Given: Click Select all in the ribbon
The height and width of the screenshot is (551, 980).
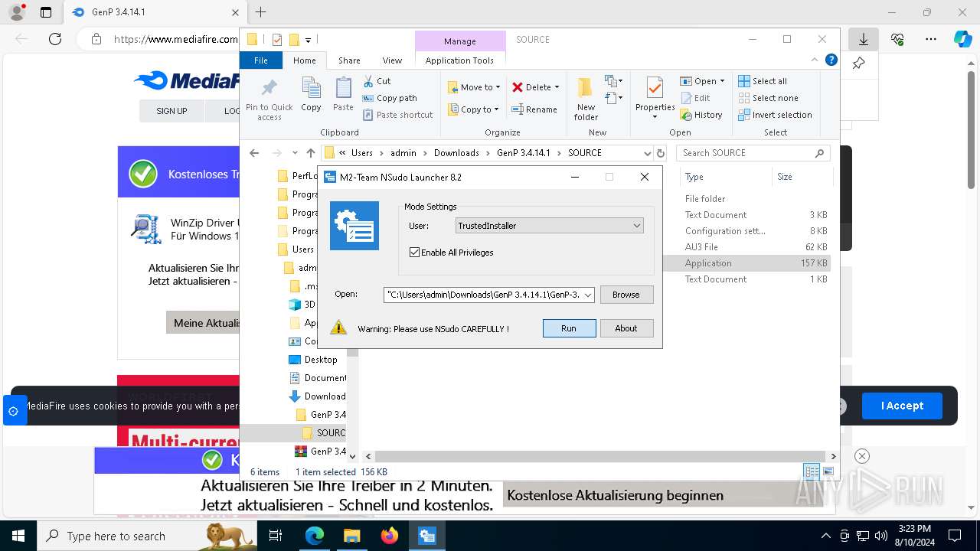Looking at the screenshot, I should pyautogui.click(x=763, y=81).
